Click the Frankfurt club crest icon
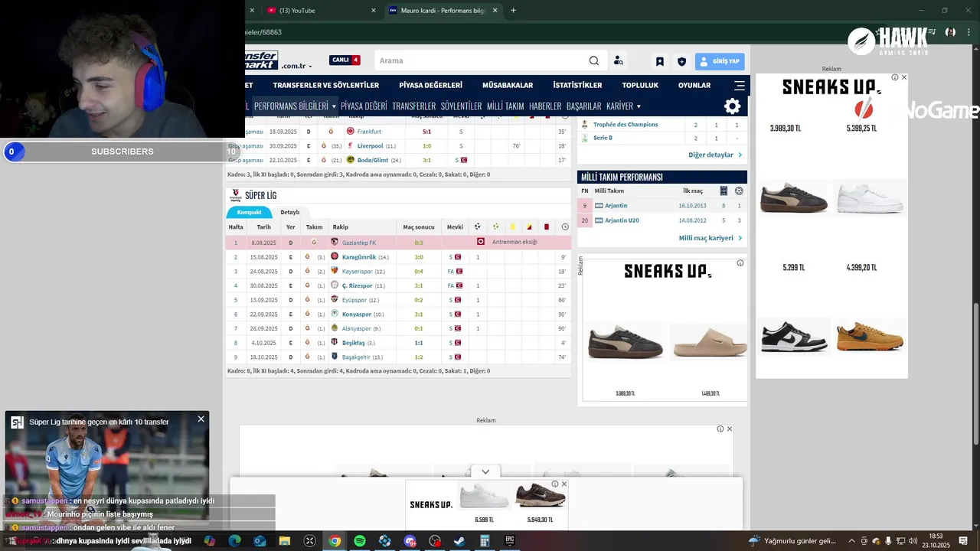The height and width of the screenshot is (551, 980). (x=351, y=132)
